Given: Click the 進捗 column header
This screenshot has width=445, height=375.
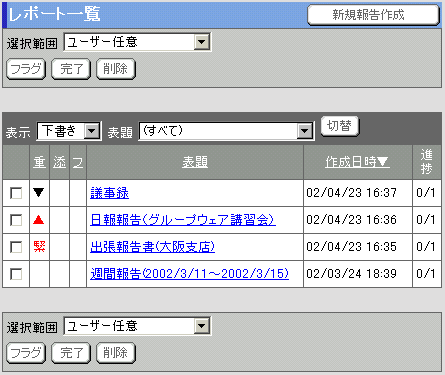Looking at the screenshot, I should (427, 162).
